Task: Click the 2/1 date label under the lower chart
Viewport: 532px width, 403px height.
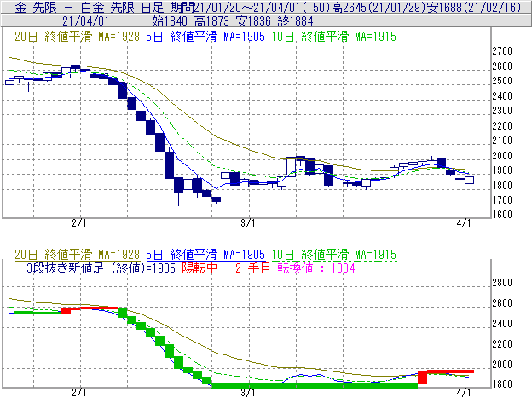Action: point(79,393)
